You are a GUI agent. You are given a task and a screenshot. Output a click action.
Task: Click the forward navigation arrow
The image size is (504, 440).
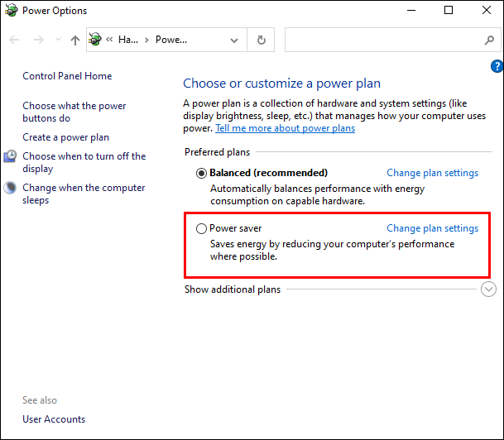coord(38,40)
